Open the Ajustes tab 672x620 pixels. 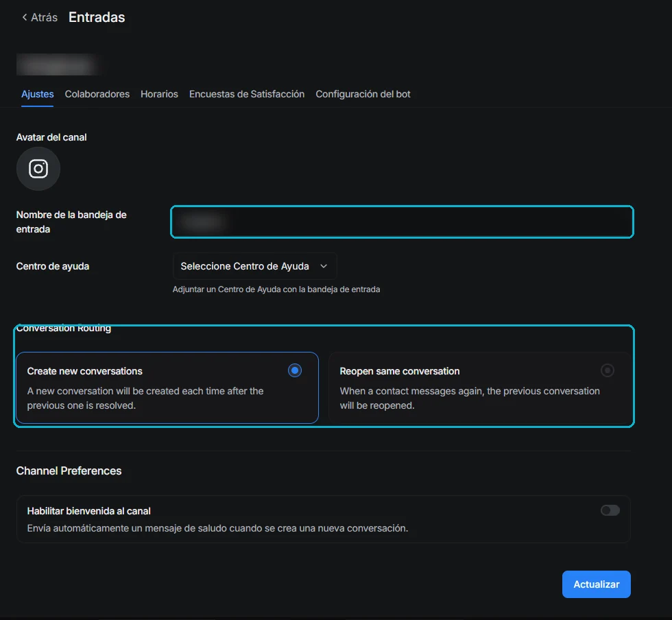[37, 94]
